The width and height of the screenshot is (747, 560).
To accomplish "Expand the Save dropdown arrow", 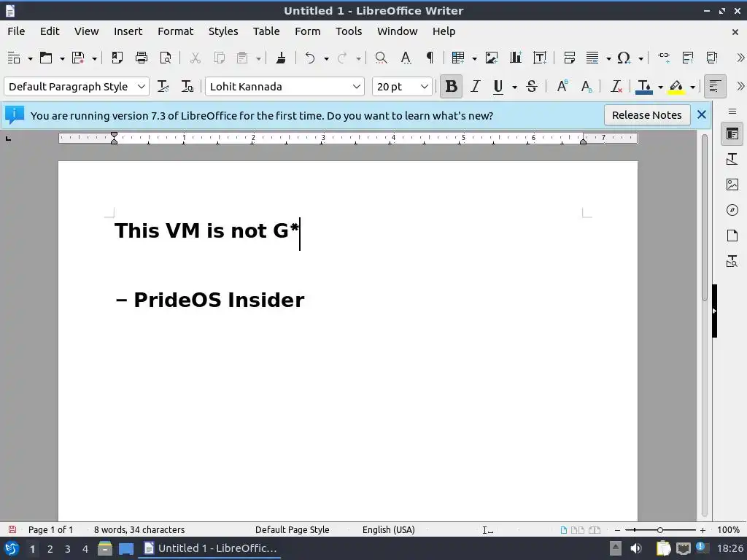I will [x=94, y=58].
